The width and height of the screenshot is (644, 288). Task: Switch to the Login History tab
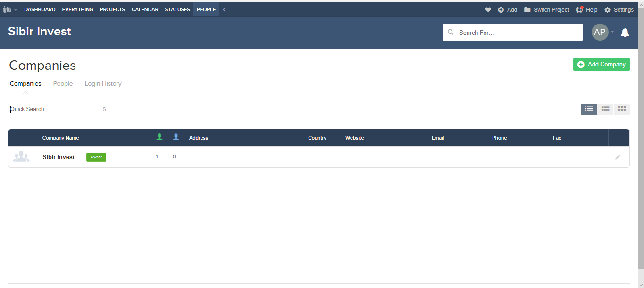point(103,83)
